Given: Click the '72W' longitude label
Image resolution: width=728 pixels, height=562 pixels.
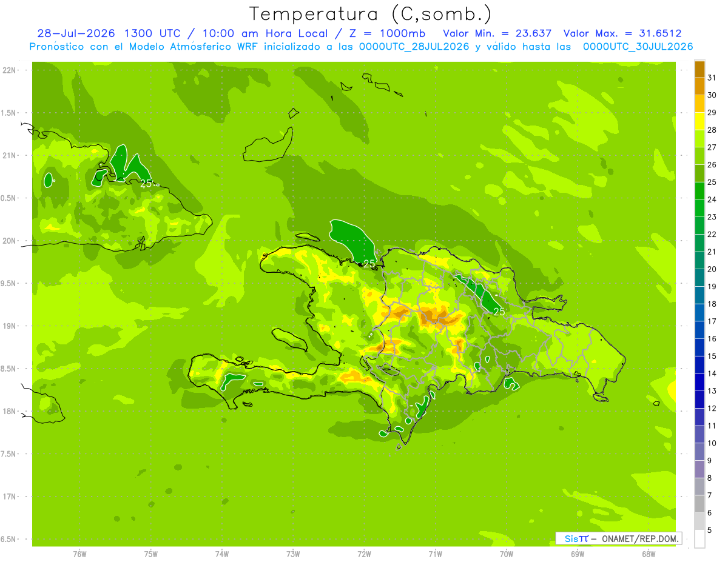Looking at the screenshot, I should click(x=364, y=554).
